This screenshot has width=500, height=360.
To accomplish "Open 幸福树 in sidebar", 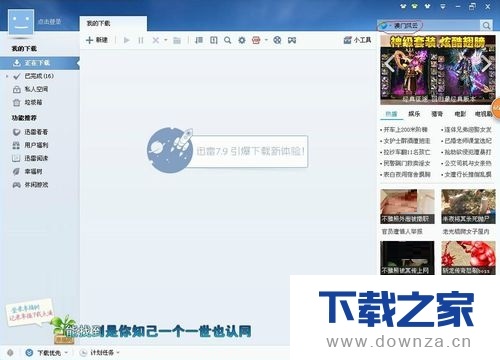I will (33, 172).
